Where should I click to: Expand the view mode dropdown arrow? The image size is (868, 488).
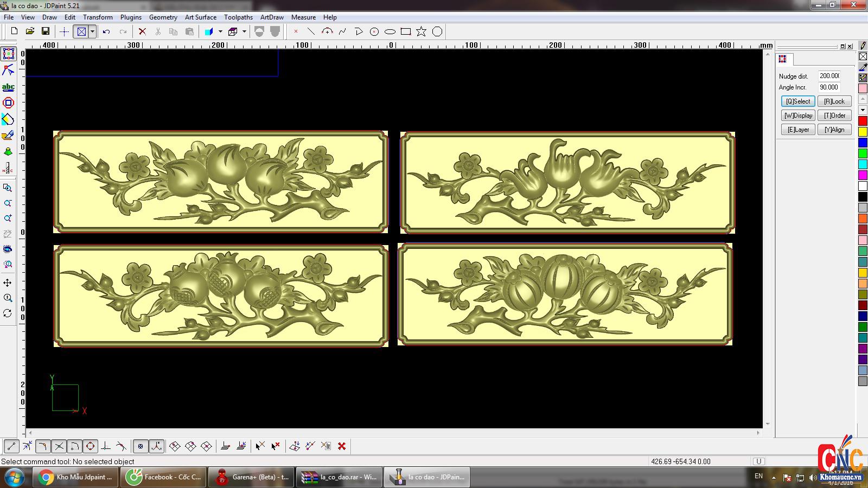[x=92, y=31]
